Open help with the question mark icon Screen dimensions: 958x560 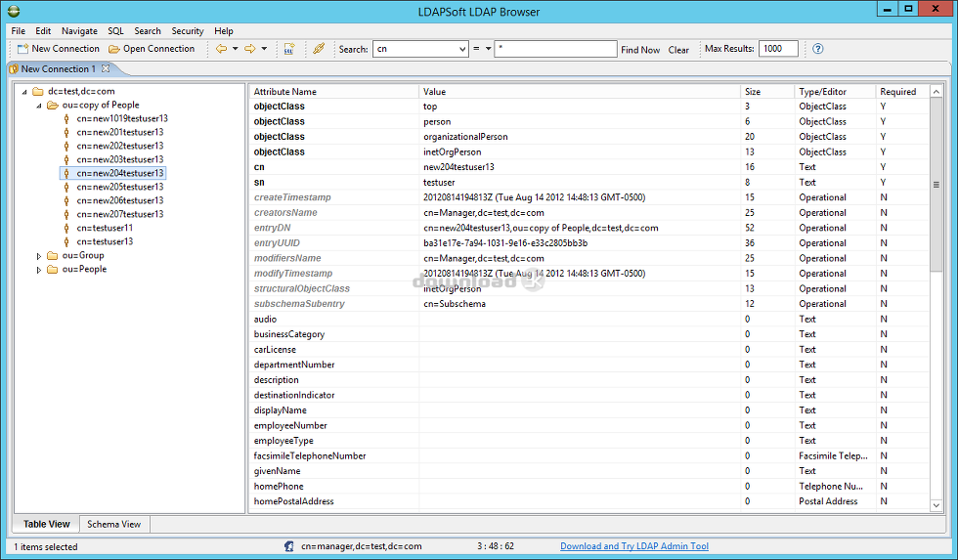(x=818, y=49)
